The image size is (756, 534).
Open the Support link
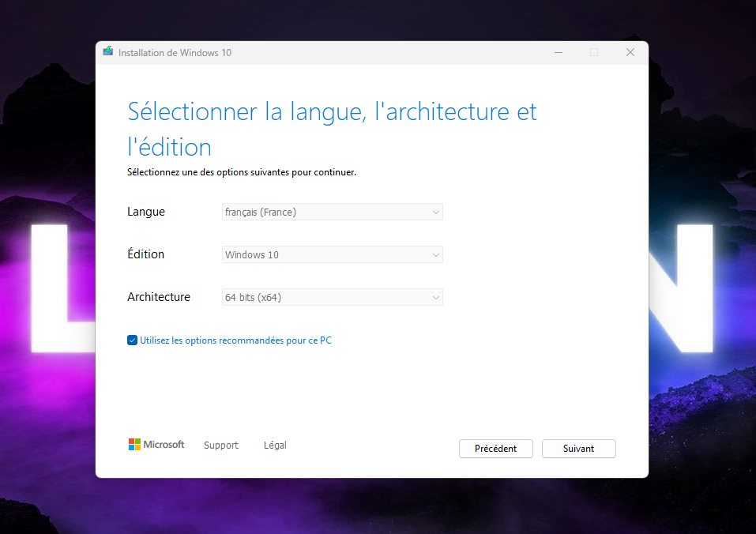220,446
